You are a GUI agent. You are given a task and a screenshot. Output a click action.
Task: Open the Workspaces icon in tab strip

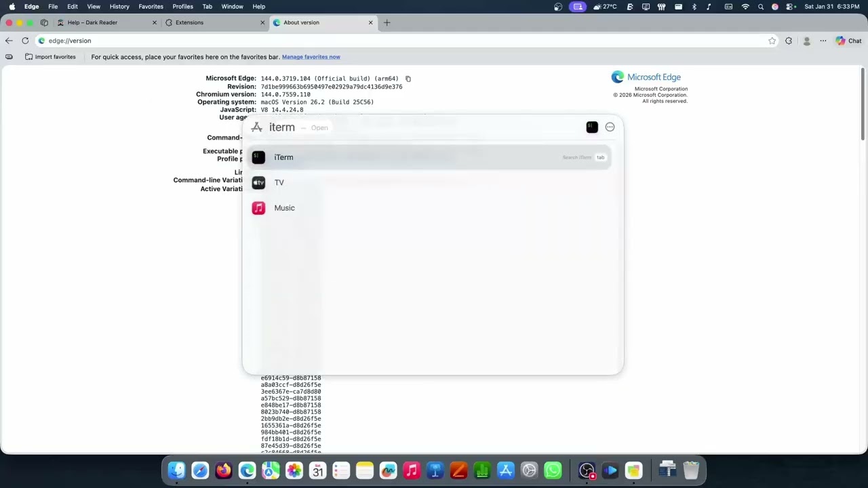45,22
